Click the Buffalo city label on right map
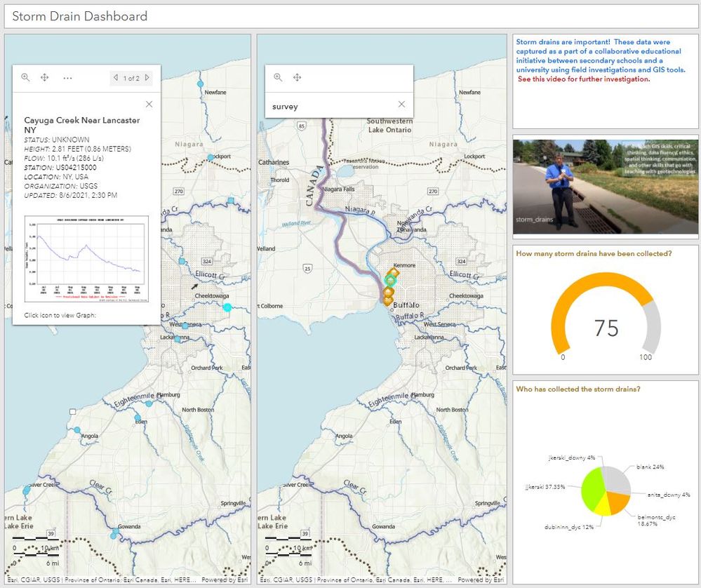This screenshot has width=701, height=588. click(x=406, y=305)
